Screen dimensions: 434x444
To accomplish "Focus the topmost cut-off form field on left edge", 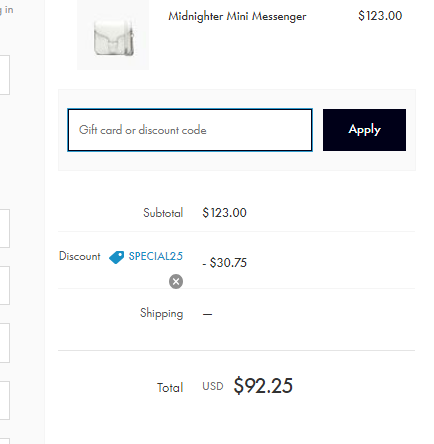I will [5, 75].
